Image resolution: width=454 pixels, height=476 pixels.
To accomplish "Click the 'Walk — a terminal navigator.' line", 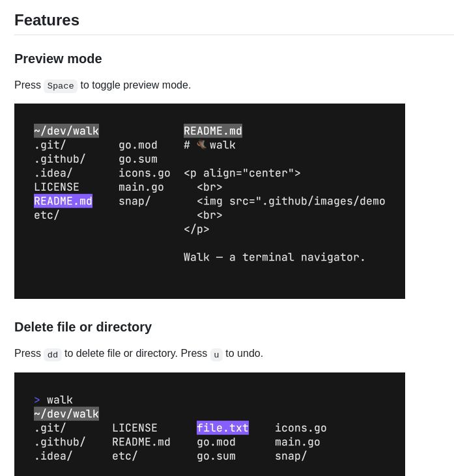I will pos(274,257).
